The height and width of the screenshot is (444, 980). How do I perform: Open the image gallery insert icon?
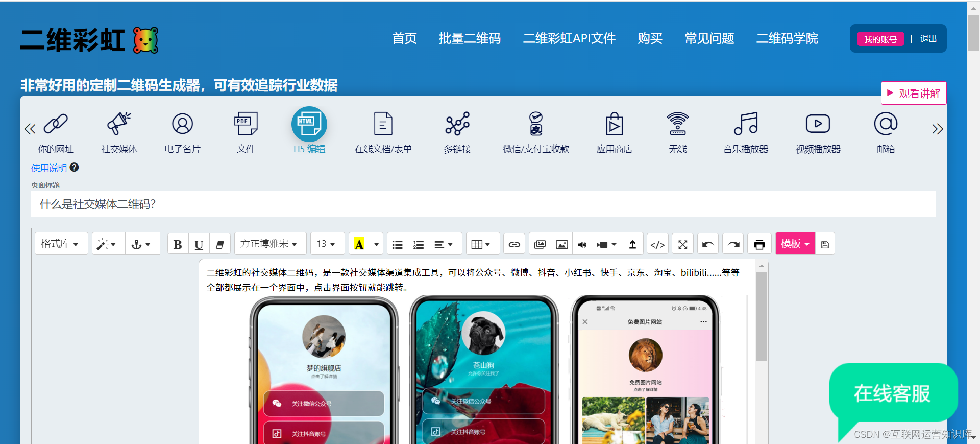pos(540,244)
